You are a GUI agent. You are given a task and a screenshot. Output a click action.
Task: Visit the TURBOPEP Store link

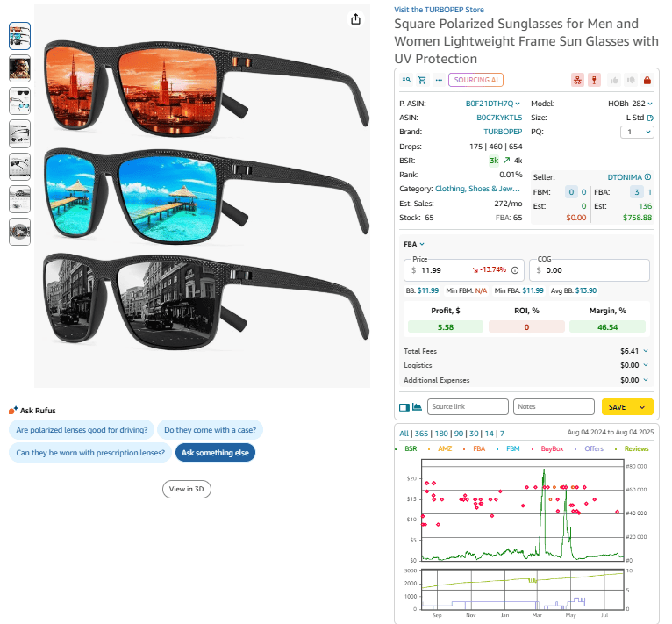click(x=439, y=10)
